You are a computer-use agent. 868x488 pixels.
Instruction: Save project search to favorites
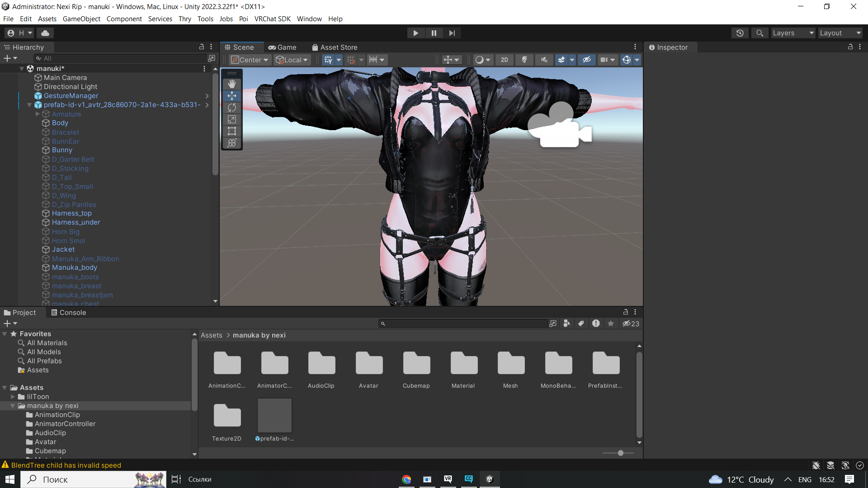611,324
